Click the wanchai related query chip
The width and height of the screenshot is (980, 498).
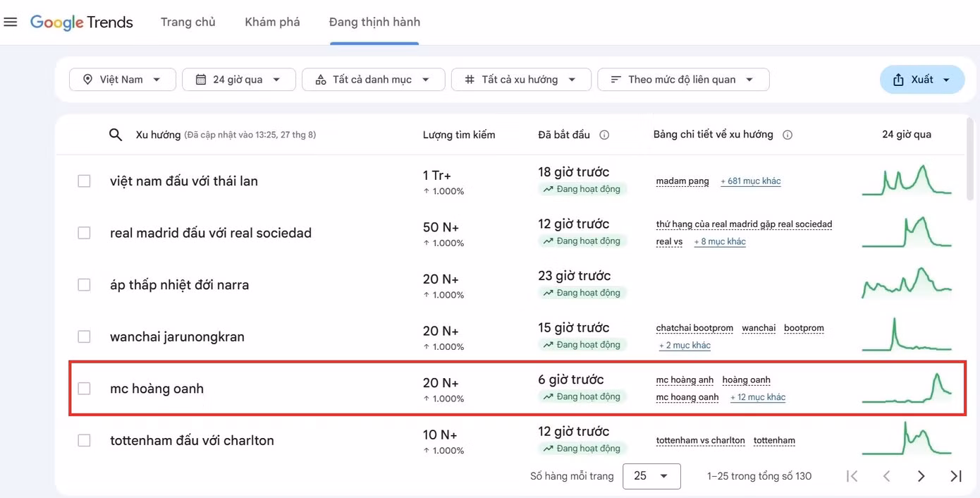(x=759, y=328)
